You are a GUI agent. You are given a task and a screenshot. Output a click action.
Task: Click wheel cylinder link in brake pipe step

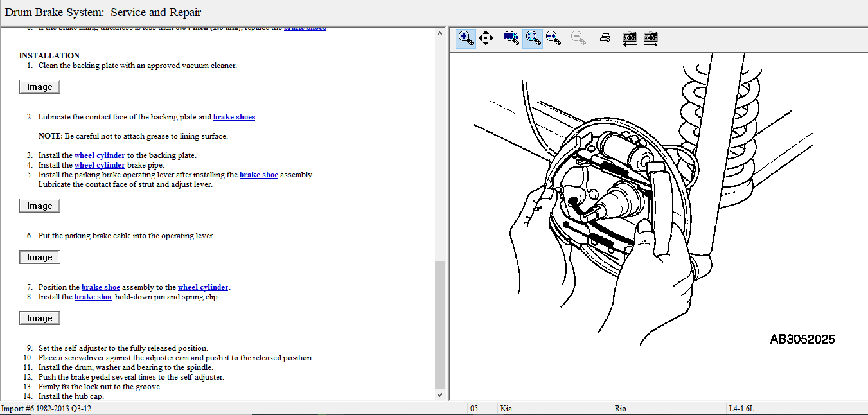pyautogui.click(x=100, y=165)
